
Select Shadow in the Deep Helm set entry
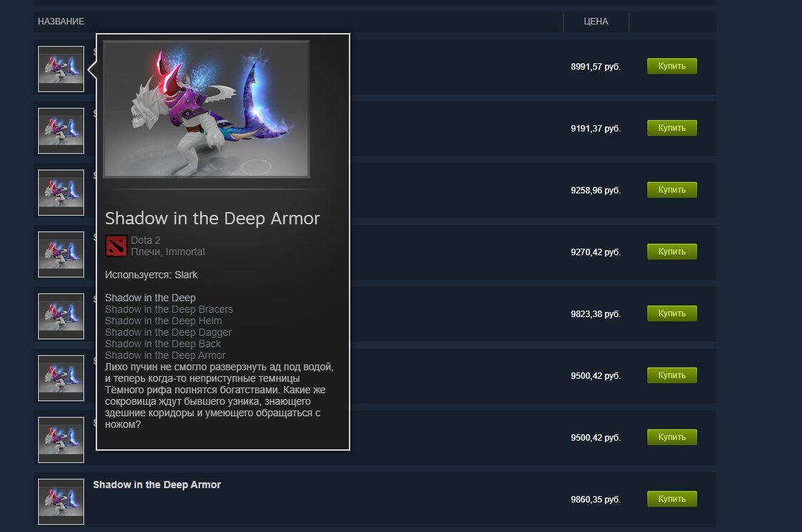click(x=164, y=321)
